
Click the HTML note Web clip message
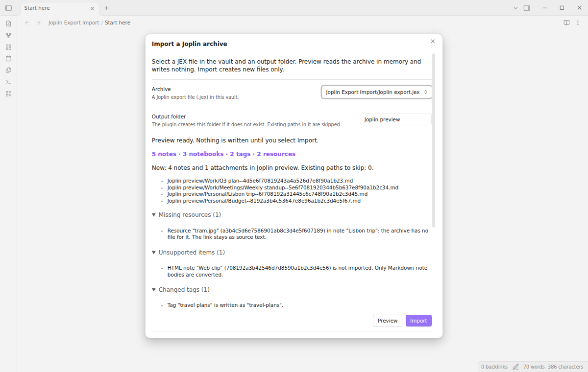(x=297, y=271)
